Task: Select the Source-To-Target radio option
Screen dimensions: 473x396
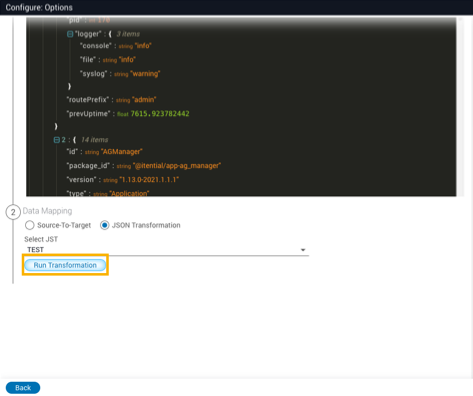Action: [30, 225]
